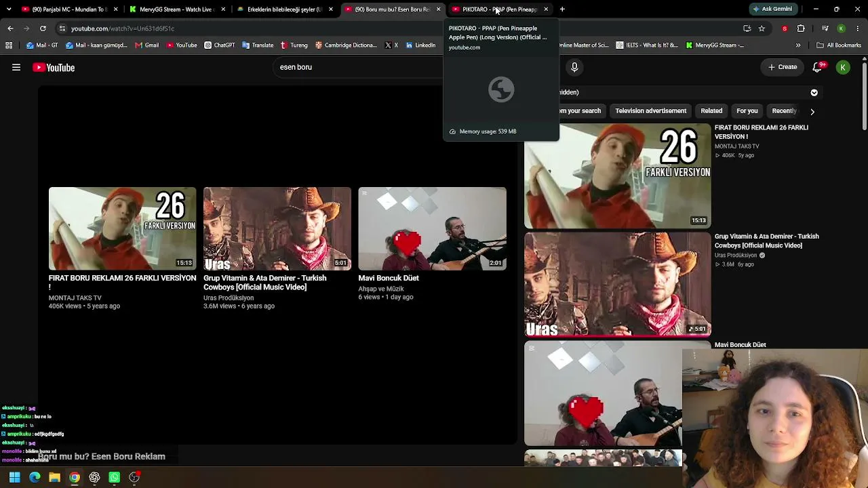Open the media control toolbar icon

[x=825, y=28]
